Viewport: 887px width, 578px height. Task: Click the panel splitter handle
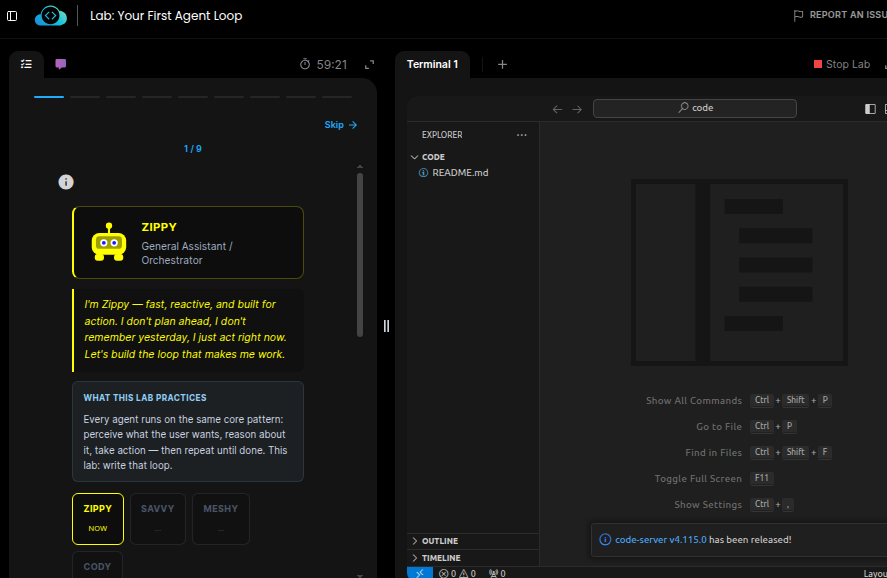(386, 326)
